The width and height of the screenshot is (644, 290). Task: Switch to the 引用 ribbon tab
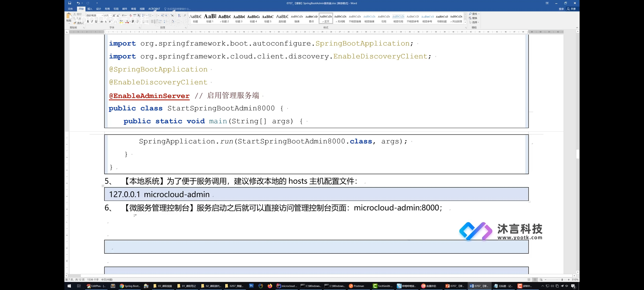pyautogui.click(x=116, y=9)
